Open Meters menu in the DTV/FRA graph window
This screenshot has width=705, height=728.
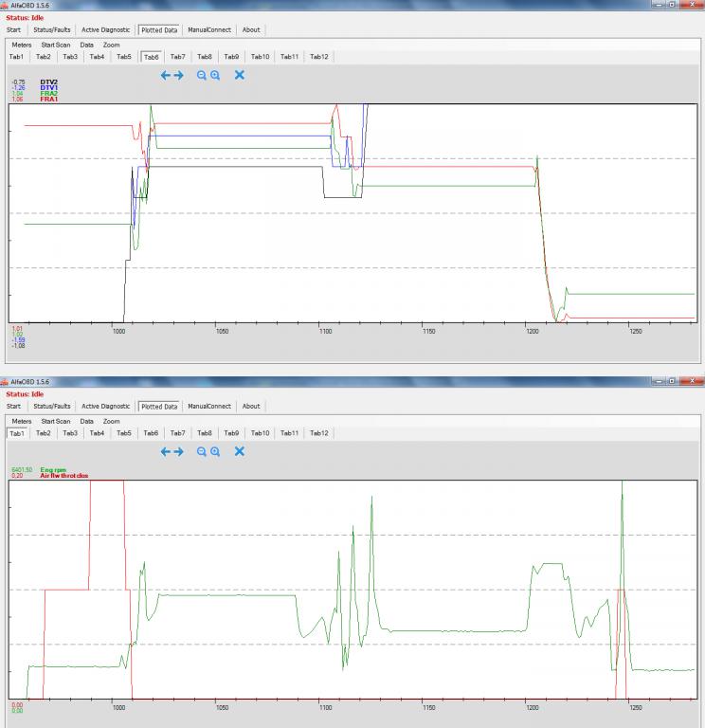21,45
